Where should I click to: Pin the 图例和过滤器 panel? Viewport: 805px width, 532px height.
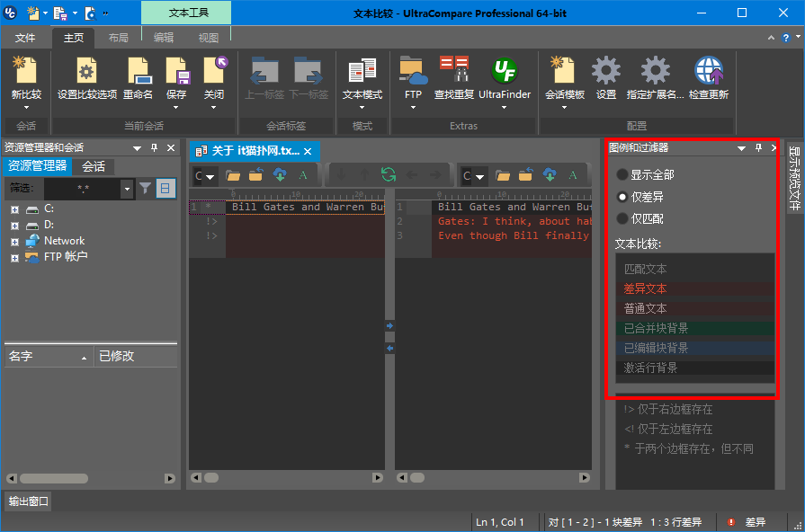click(758, 147)
